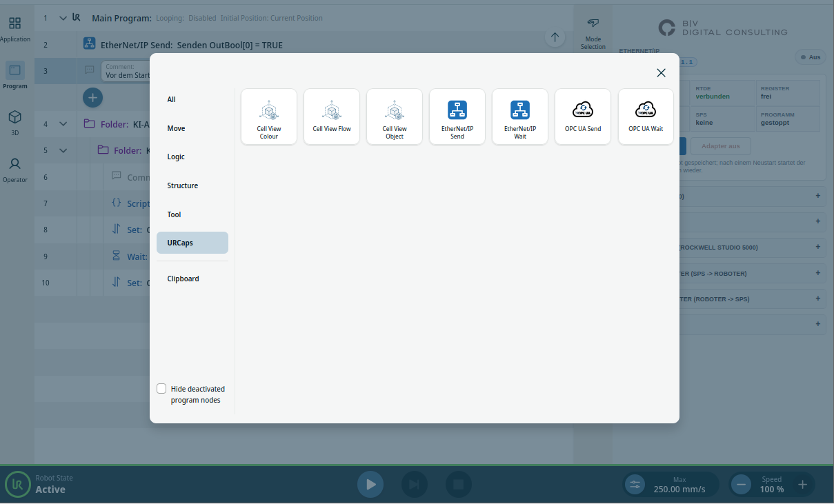The width and height of the screenshot is (834, 504).
Task: Add the Cell View Flow node
Action: click(332, 117)
